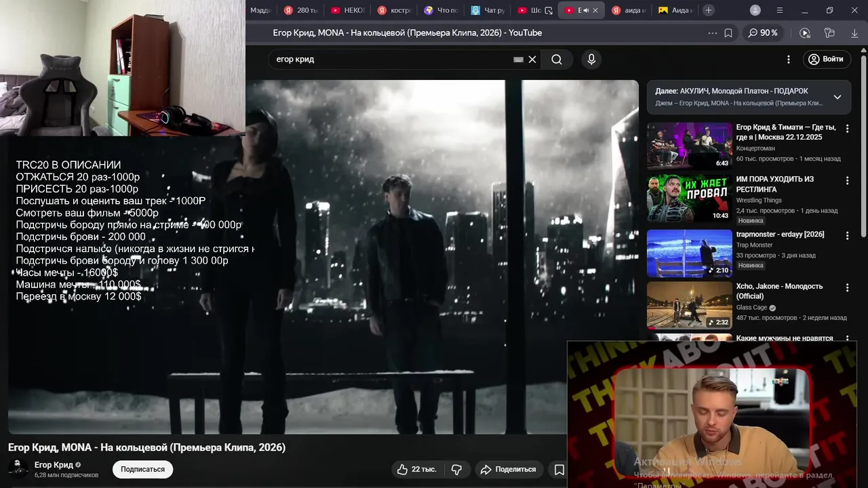The image size is (868, 488).
Task: Open the YouTube settings three-dots menu
Action: tap(788, 59)
